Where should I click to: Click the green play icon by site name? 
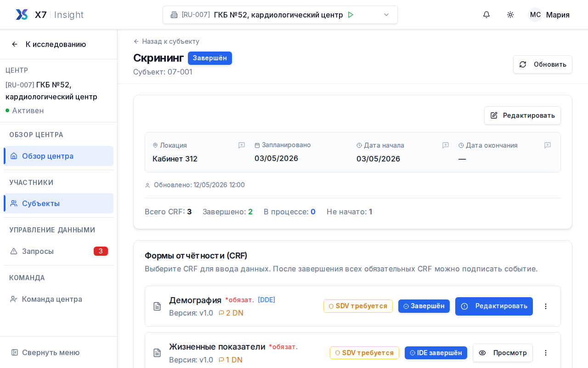[351, 15]
